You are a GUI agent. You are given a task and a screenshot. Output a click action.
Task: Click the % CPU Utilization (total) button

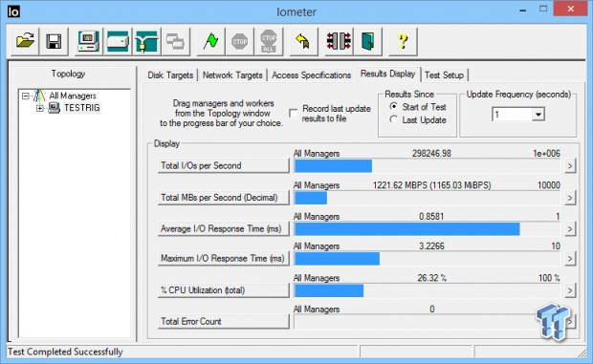[223, 290]
